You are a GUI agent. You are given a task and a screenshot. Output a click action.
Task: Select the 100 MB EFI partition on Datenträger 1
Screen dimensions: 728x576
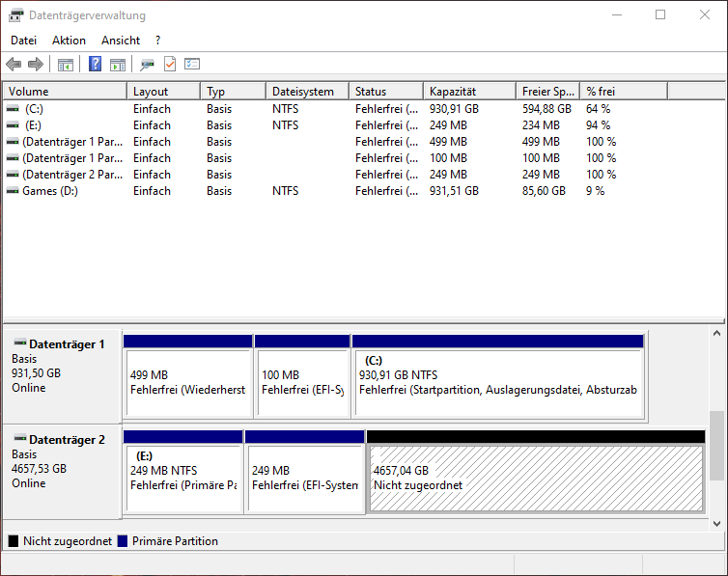[302, 376]
